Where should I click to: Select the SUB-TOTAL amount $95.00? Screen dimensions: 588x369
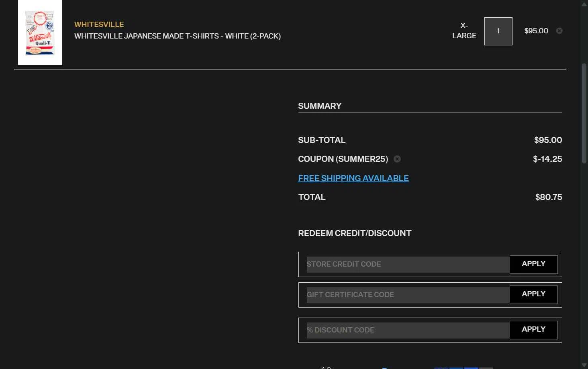click(x=548, y=140)
